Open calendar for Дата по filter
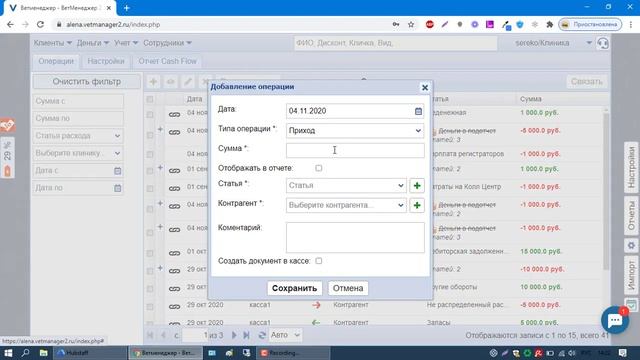 (x=118, y=188)
